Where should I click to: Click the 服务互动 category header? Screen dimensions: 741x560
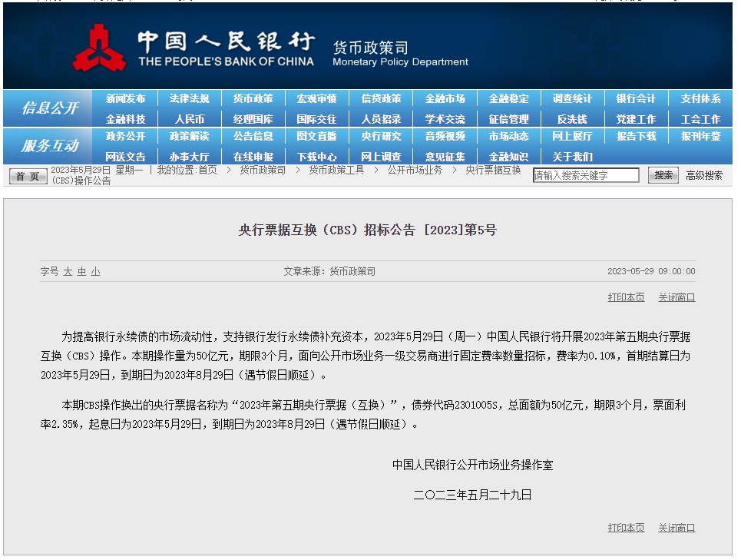50,146
